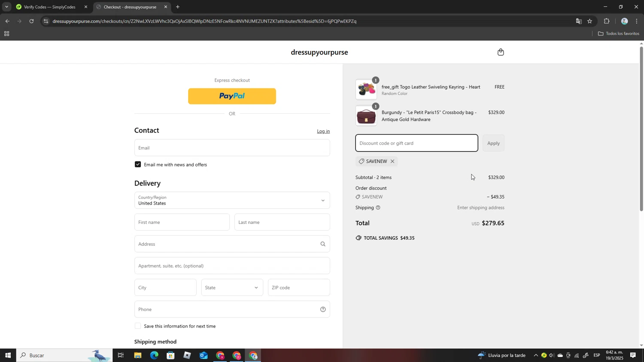Open File Explorer from the taskbar
Image resolution: width=644 pixels, height=362 pixels.
[x=137, y=356]
